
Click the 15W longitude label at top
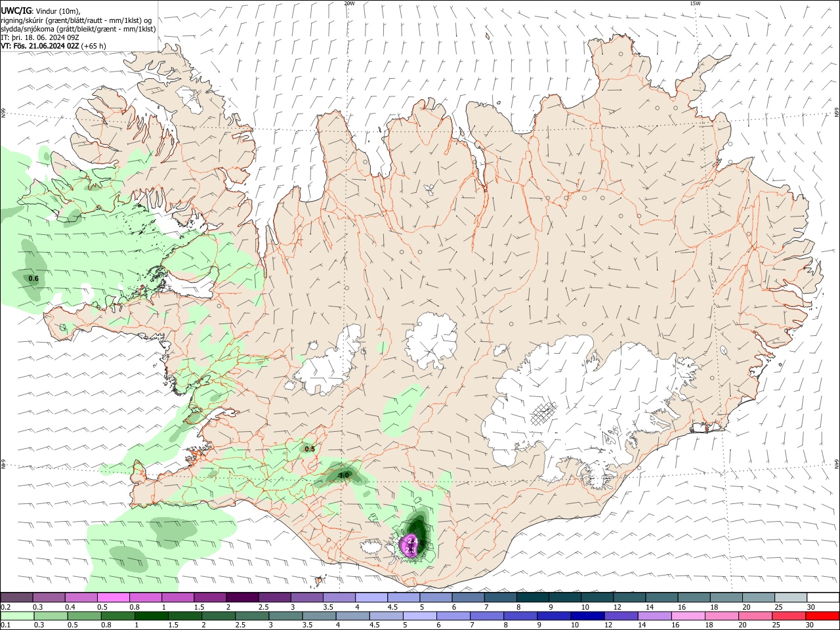coord(695,3)
